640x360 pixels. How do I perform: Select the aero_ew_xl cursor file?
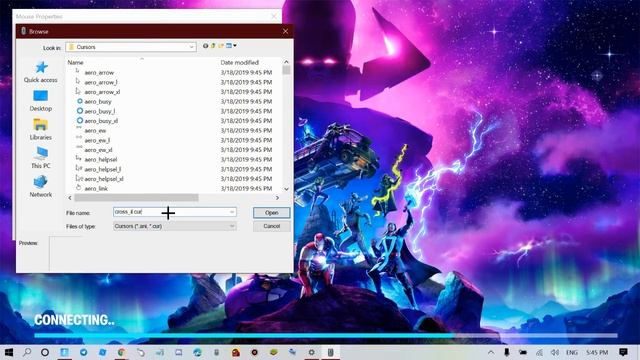coord(98,150)
